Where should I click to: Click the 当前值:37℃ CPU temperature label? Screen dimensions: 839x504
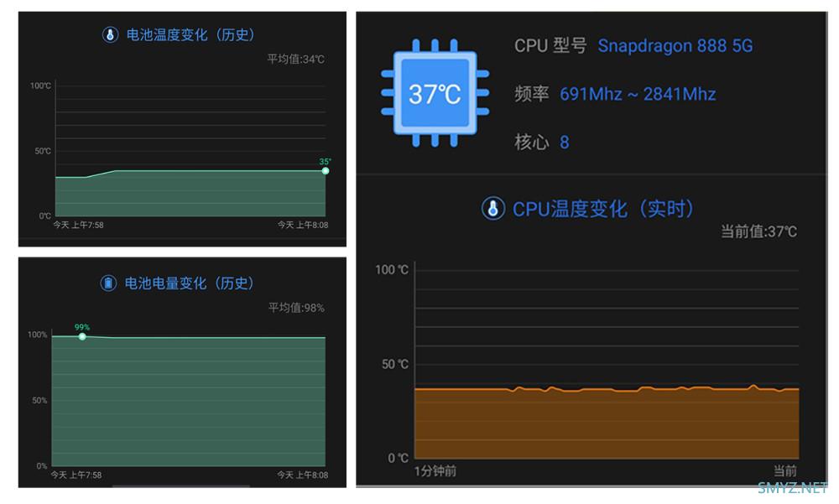[x=758, y=231]
